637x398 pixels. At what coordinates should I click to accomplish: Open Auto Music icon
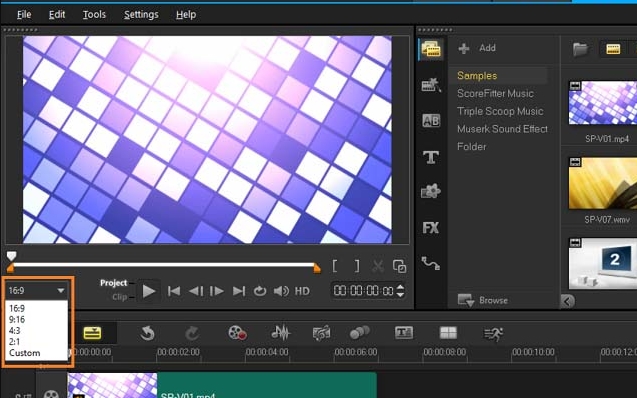(321, 333)
